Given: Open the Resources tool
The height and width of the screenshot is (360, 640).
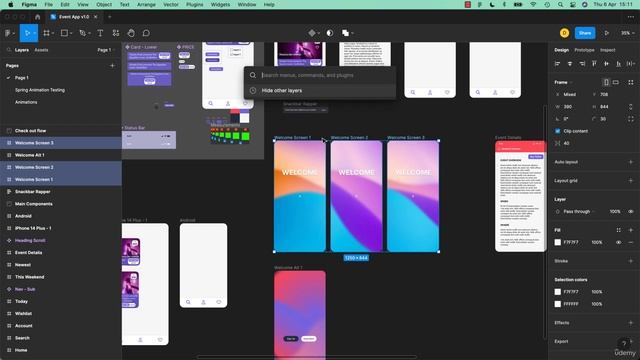Looking at the screenshot, I should 116,33.
